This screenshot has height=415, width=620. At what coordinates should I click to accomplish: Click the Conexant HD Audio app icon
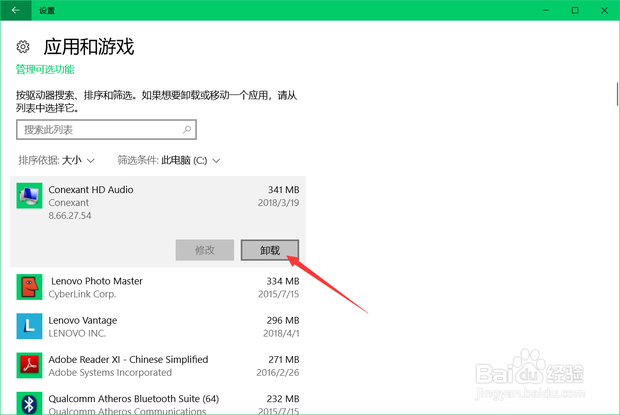(29, 196)
